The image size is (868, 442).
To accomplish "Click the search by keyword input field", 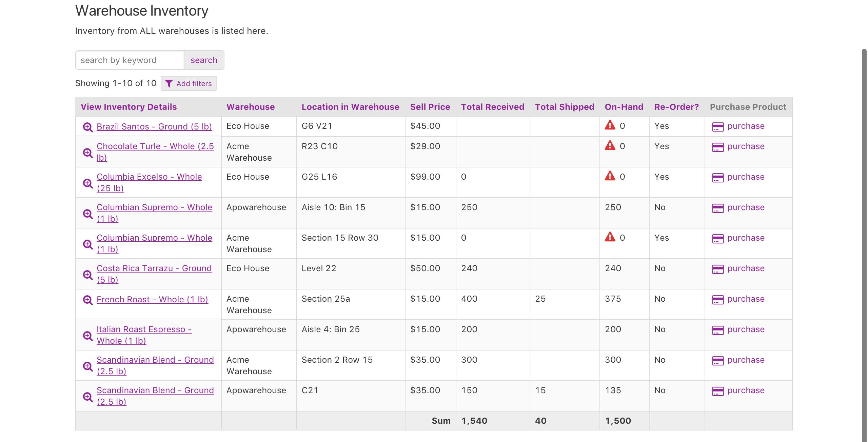I will [129, 60].
